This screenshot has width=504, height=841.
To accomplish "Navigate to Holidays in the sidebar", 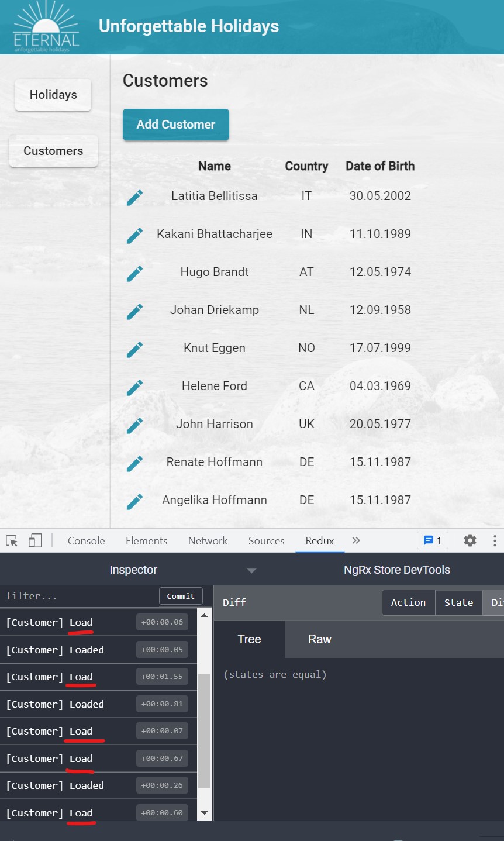I will (x=53, y=95).
